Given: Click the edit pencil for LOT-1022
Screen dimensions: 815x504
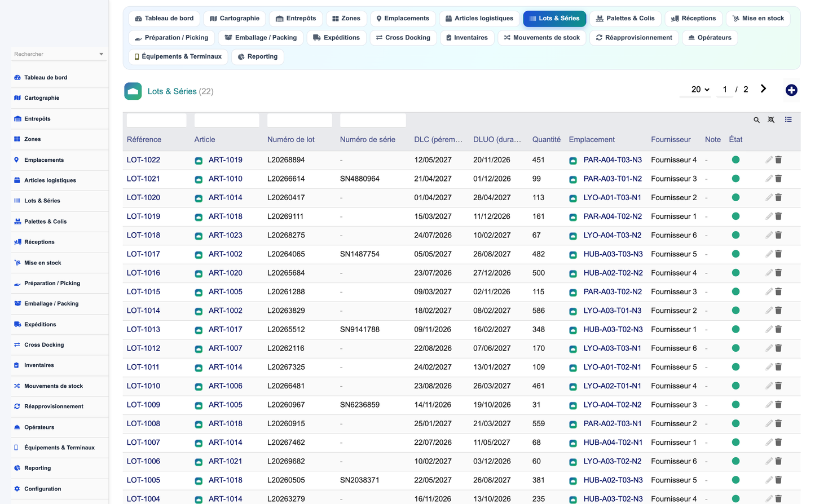Looking at the screenshot, I should [769, 160].
